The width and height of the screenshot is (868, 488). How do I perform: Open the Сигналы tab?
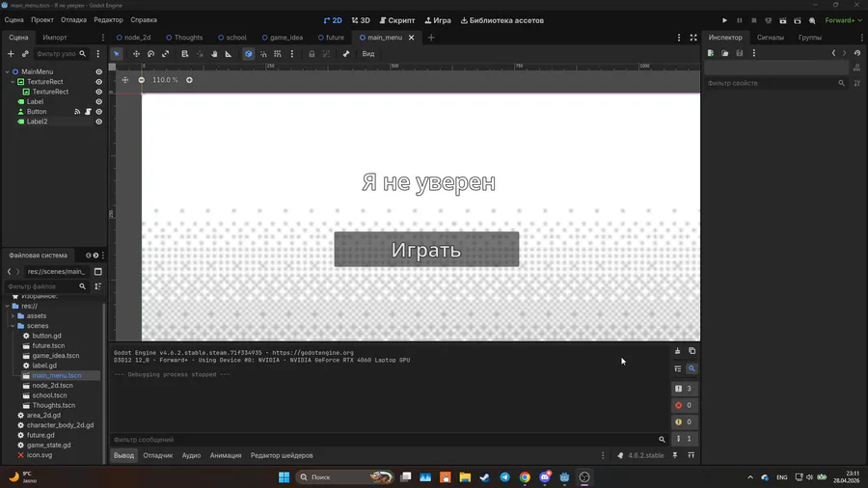[x=770, y=38]
